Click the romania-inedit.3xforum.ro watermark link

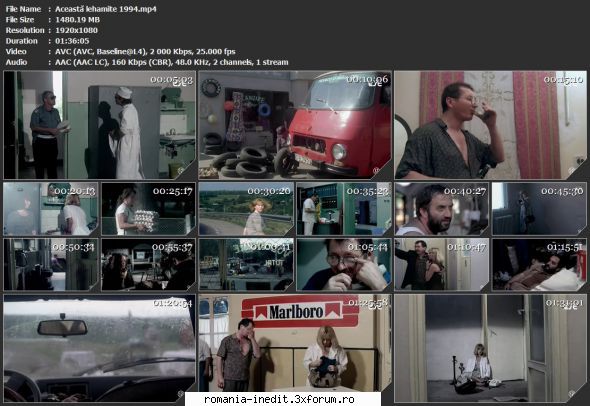point(279,399)
